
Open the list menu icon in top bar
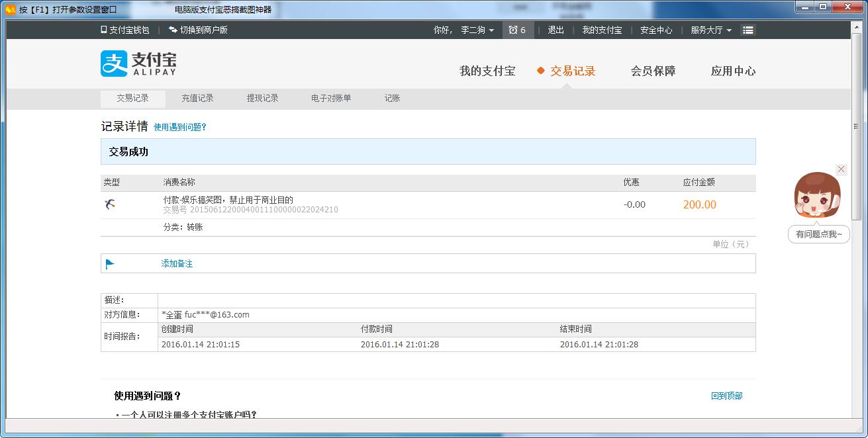coord(747,30)
